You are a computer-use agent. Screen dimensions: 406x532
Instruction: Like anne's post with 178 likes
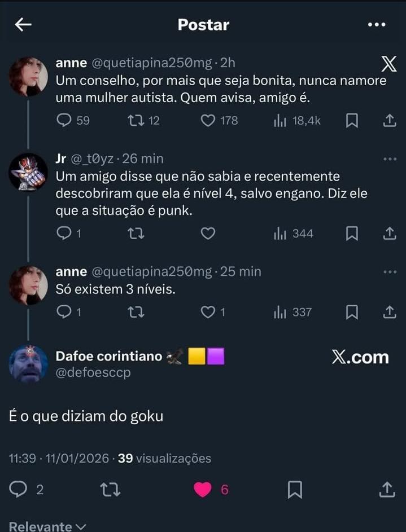pyautogui.click(x=208, y=120)
